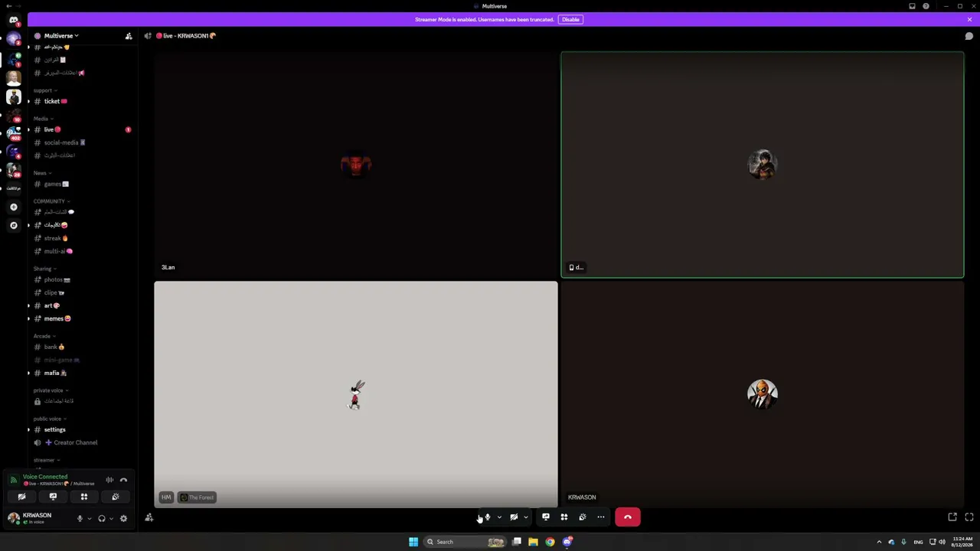The width and height of the screenshot is (980, 551).
Task: Dismiss the Streamer Mode banner
Action: (969, 19)
